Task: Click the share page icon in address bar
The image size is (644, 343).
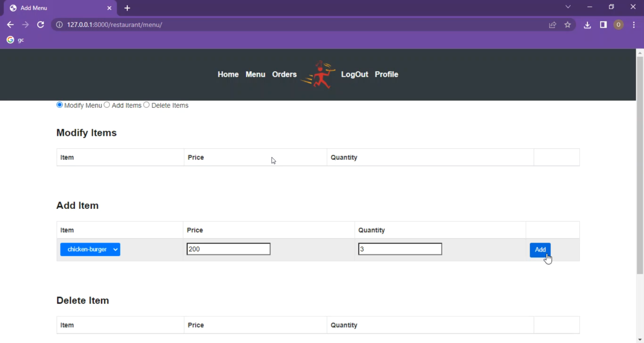Action: coord(553,25)
